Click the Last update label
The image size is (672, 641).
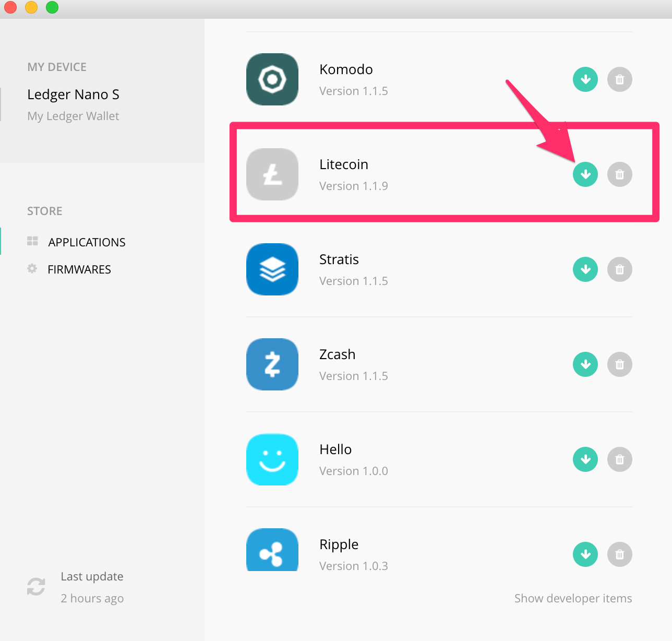pyautogui.click(x=92, y=576)
